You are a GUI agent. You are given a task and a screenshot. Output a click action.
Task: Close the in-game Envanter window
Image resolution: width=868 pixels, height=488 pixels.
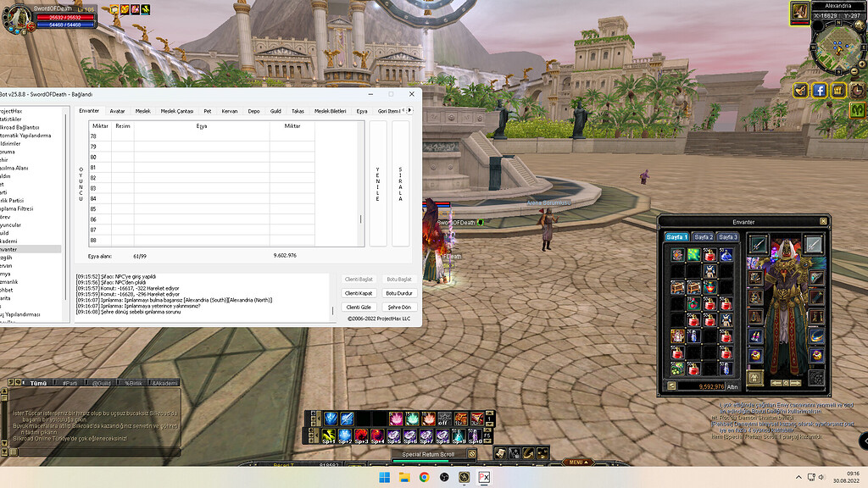click(x=822, y=221)
